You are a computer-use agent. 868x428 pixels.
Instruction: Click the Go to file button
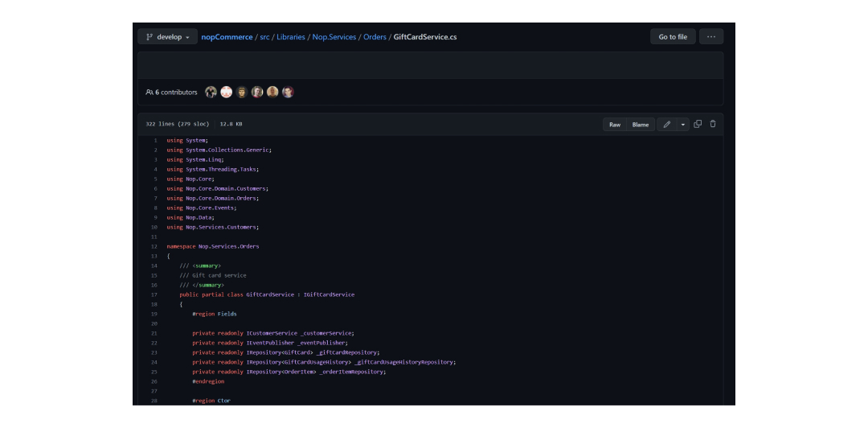673,36
